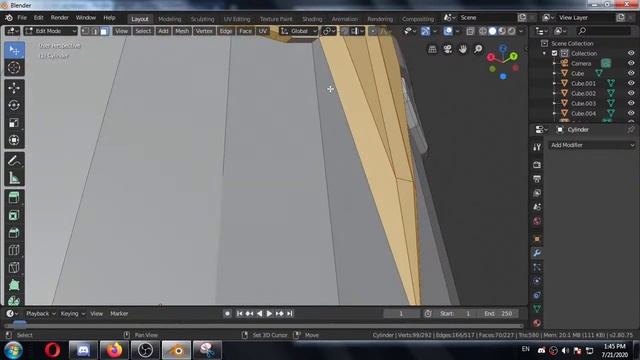Toggle X-ray display

tap(470, 31)
